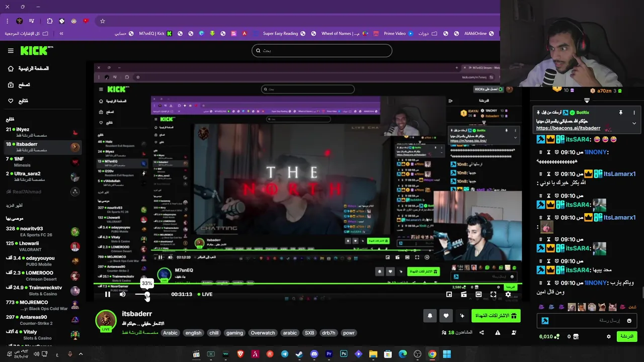Screen dimensions: 644x362
Task: Open pinned message three-dots menu
Action: 634,113
